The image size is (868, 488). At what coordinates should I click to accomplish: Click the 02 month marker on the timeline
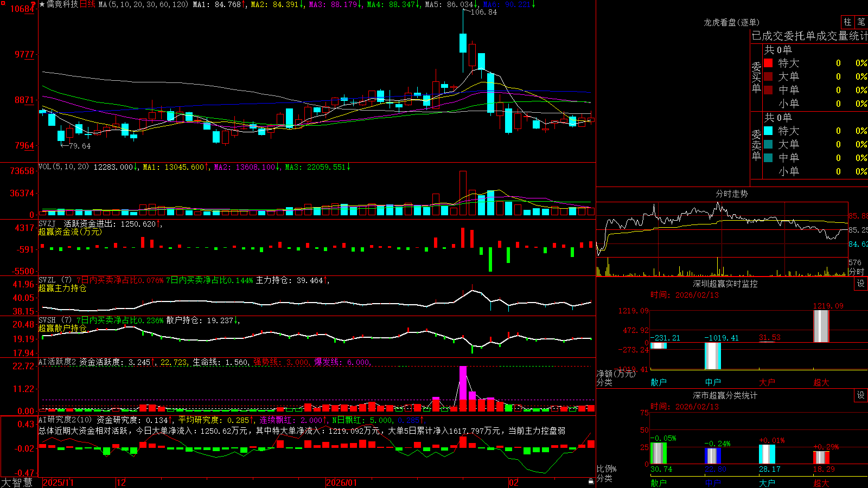514,483
